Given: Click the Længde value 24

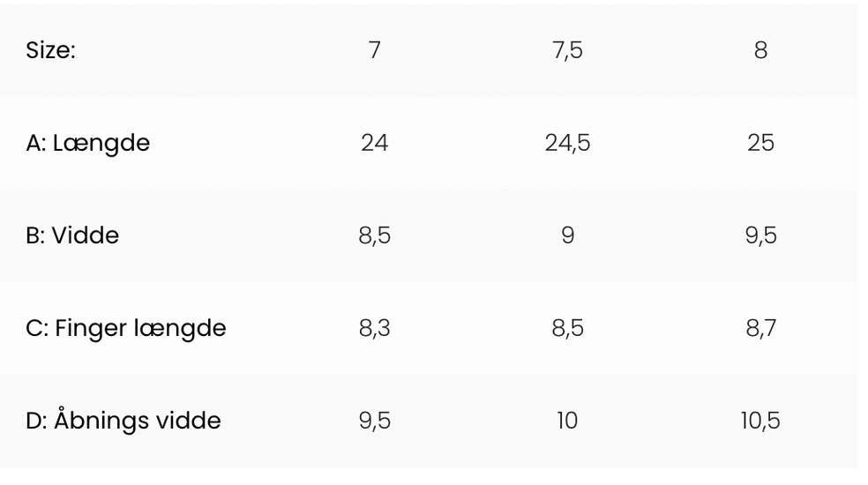Looking at the screenshot, I should pyautogui.click(x=374, y=143).
